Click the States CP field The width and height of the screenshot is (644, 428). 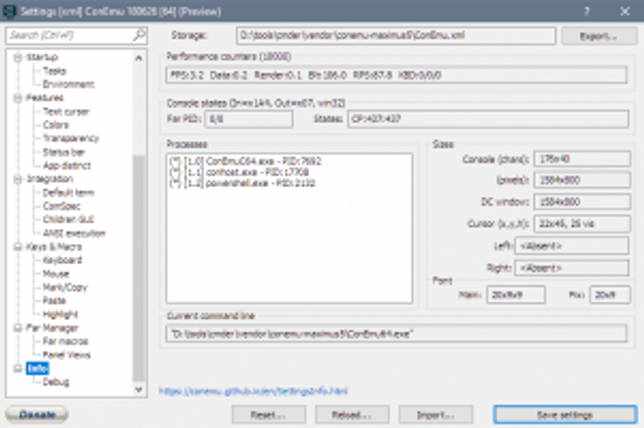click(x=488, y=119)
